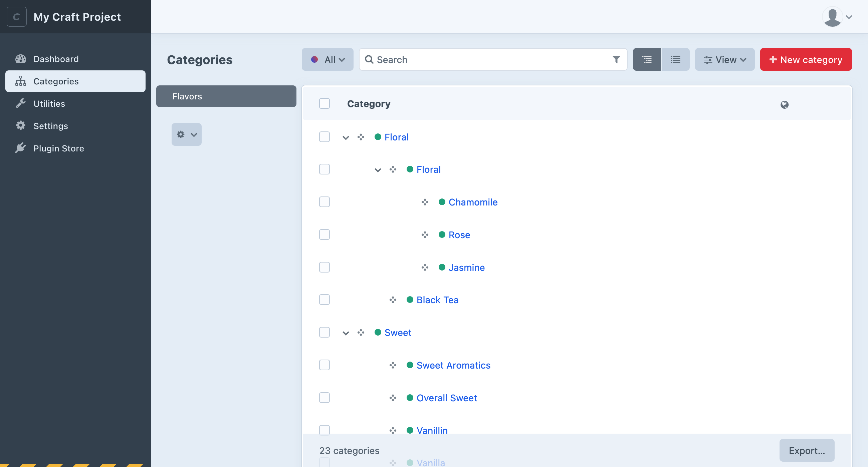868x467 pixels.
Task: Collapse the Sweet category chevron
Action: (x=345, y=333)
